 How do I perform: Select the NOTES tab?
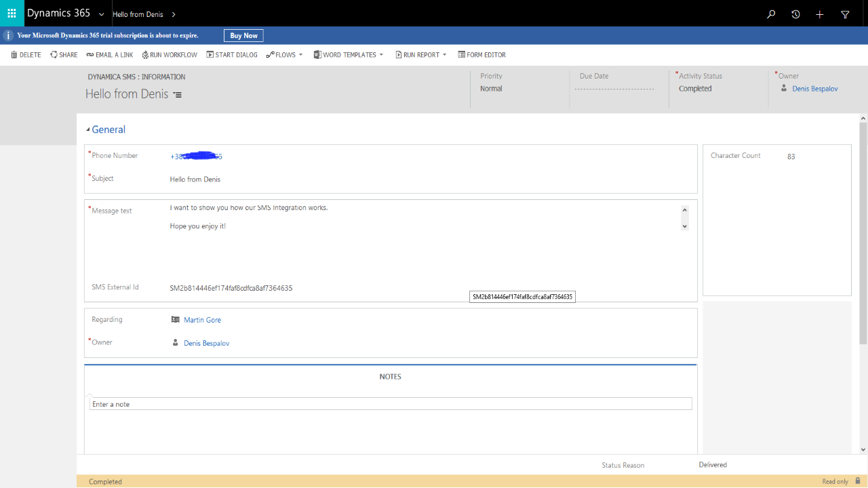click(391, 376)
